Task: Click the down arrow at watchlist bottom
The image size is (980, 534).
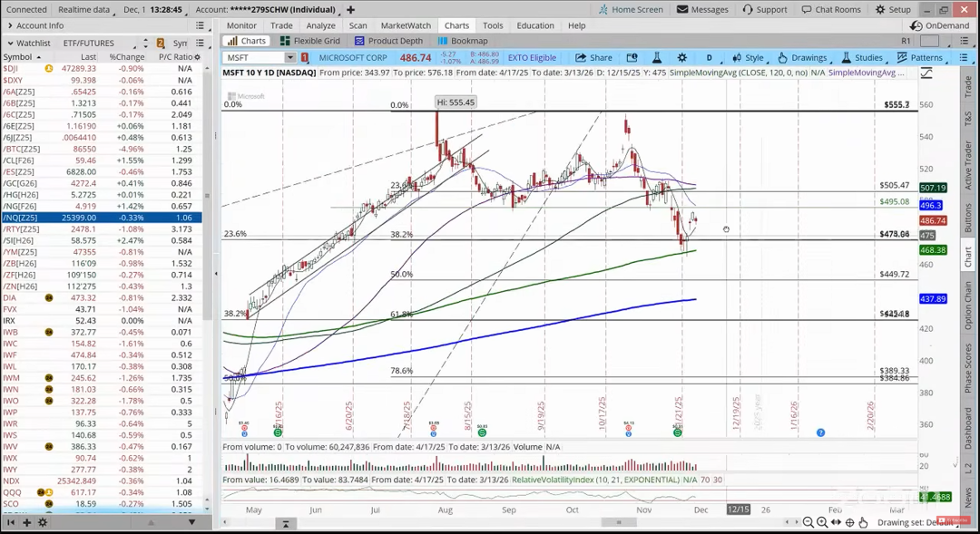Action: click(x=191, y=522)
